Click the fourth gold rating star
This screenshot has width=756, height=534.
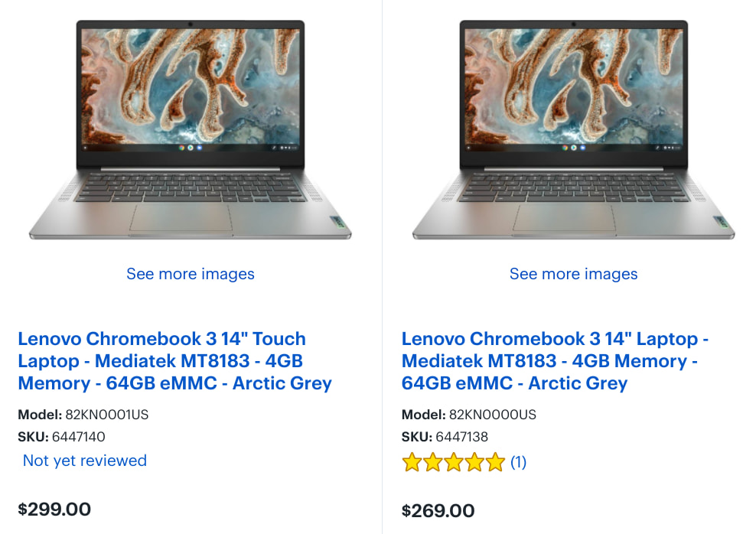click(x=474, y=462)
